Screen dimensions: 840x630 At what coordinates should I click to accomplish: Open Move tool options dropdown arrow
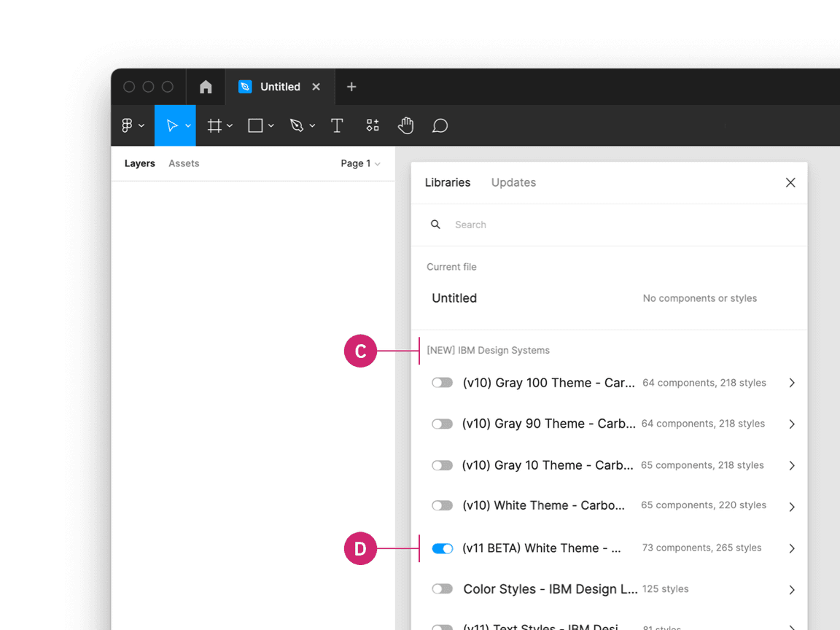click(x=188, y=126)
